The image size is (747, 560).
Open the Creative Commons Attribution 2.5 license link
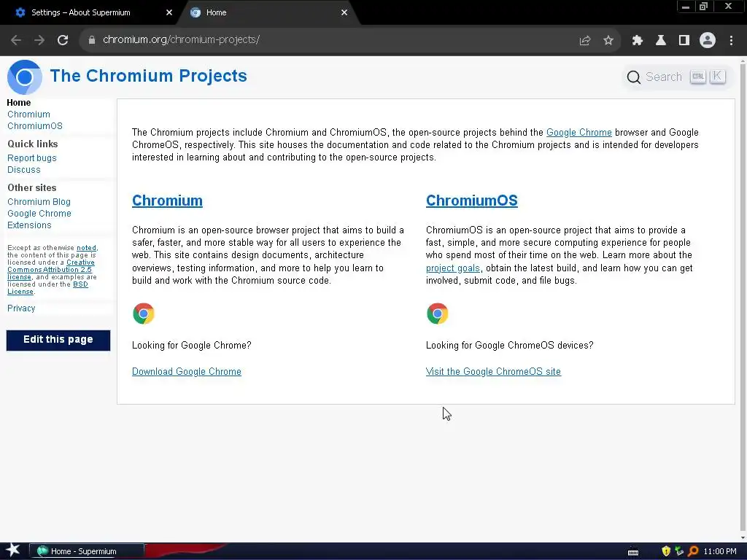click(50, 270)
